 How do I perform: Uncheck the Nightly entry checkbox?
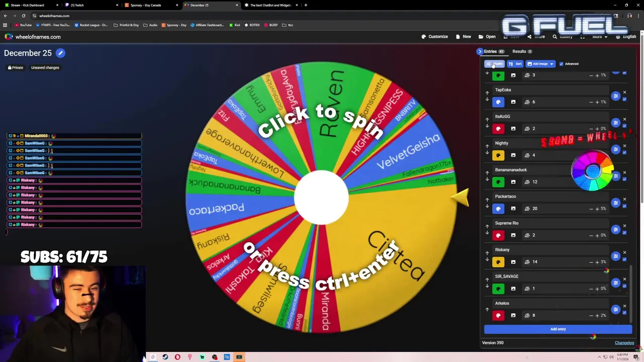[624, 152]
